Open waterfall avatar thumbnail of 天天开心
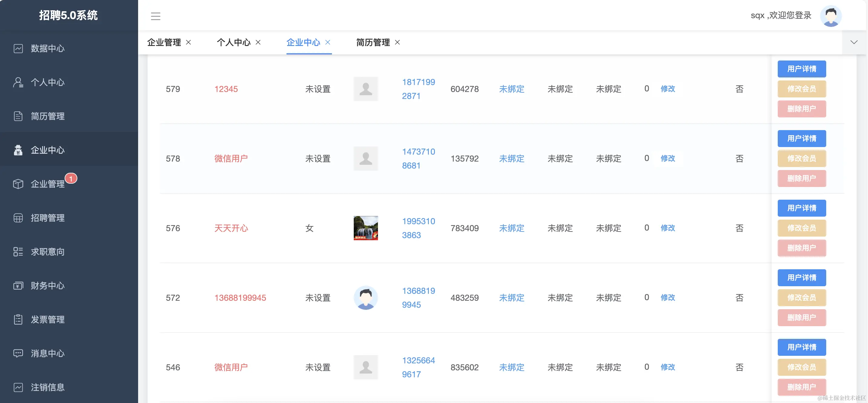The image size is (868, 403). click(366, 228)
